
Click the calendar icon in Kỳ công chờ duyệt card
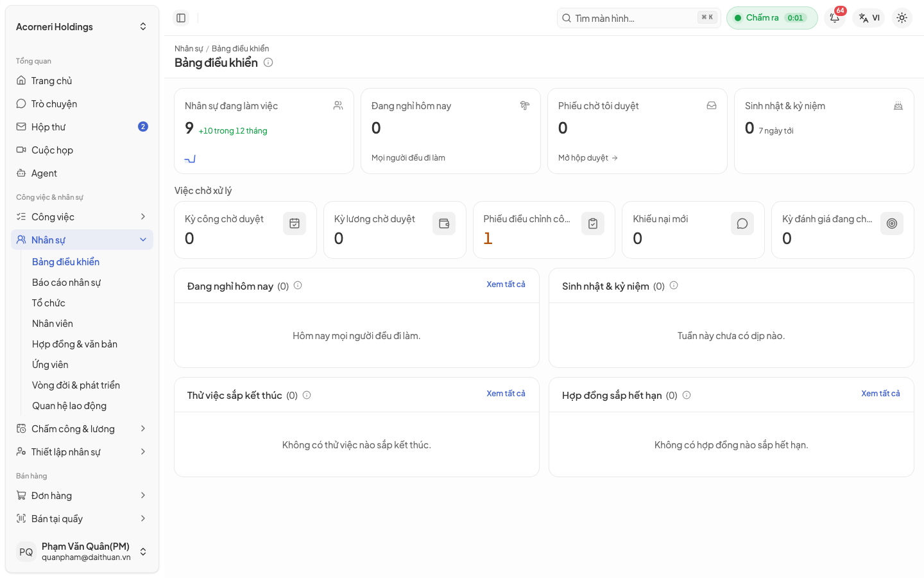click(x=295, y=223)
